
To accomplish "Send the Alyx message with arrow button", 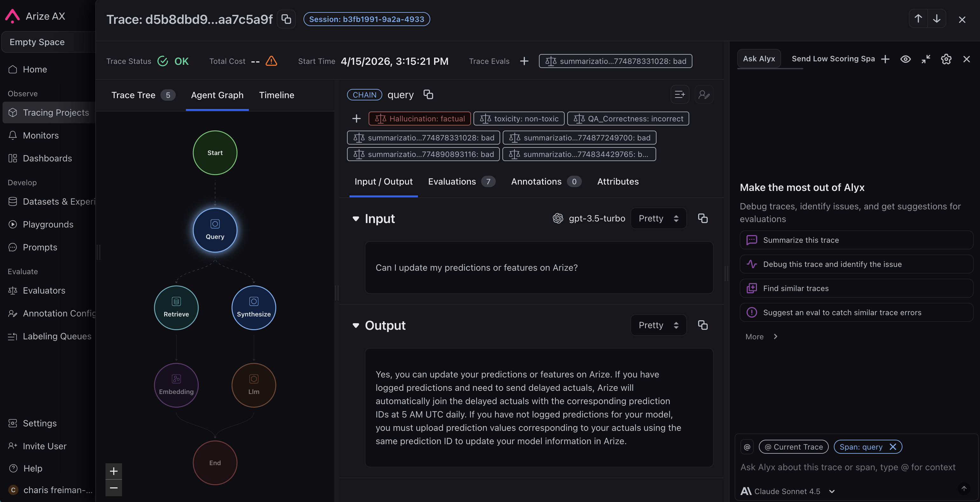I will click(x=964, y=489).
